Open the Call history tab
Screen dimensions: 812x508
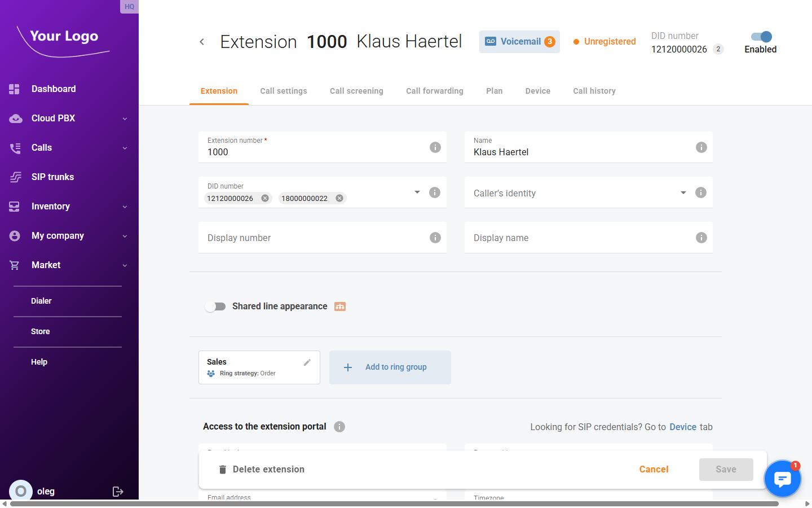594,91
